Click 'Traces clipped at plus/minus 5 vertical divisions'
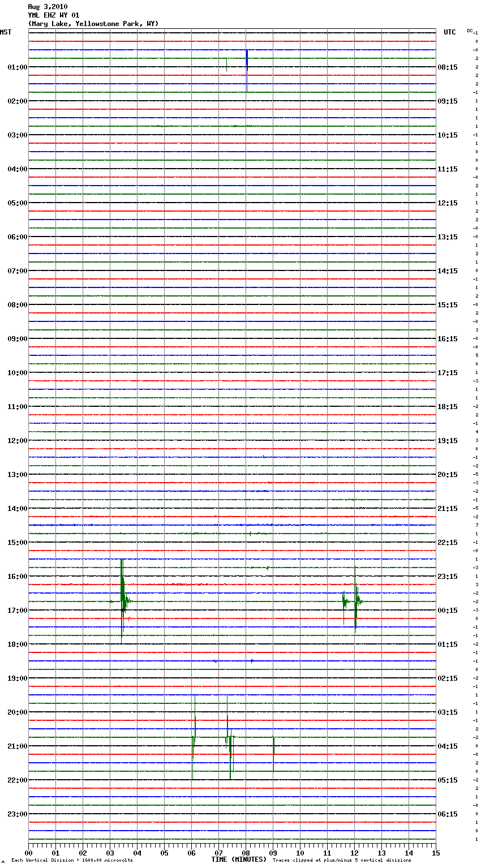The width and height of the screenshot is (481, 868). [x=342, y=861]
